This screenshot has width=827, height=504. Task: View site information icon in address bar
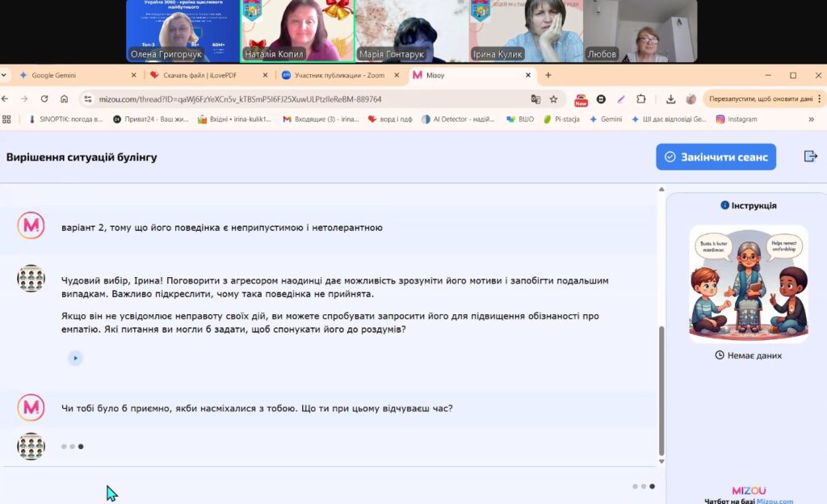pos(88,99)
